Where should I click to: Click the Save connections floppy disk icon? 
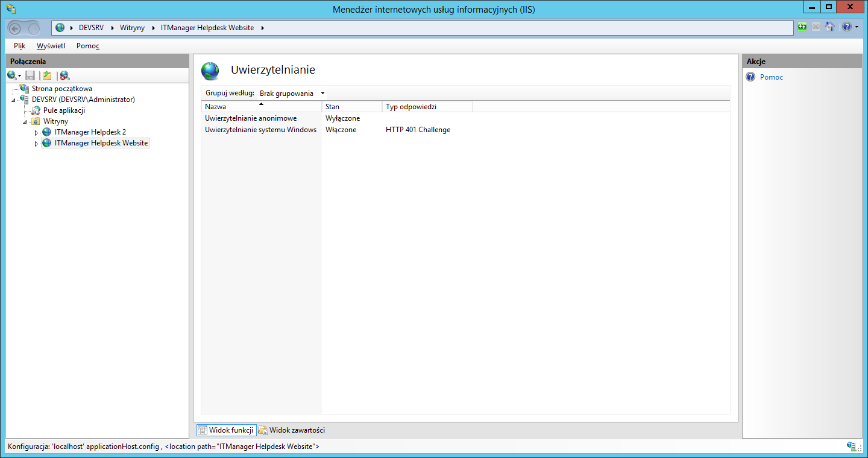[x=30, y=75]
